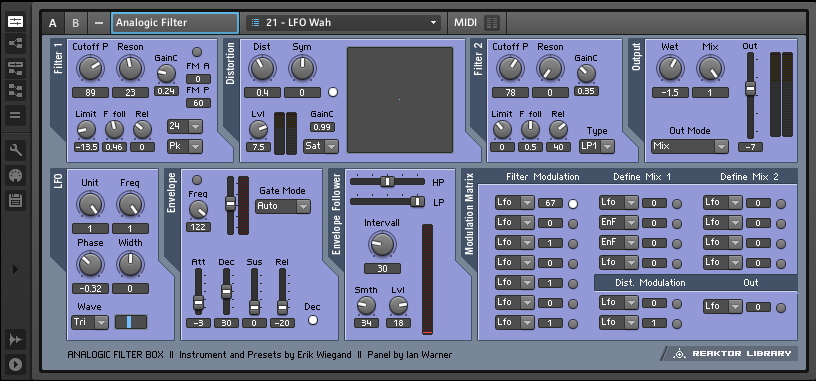The height and width of the screenshot is (381, 816).
Task: Select snapshot bank B
Action: pyautogui.click(x=75, y=23)
